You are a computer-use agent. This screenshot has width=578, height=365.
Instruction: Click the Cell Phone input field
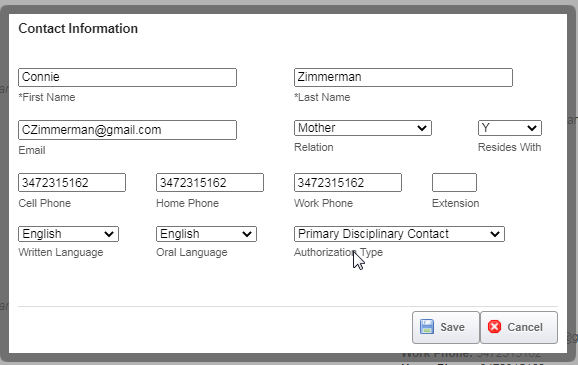pos(72,182)
